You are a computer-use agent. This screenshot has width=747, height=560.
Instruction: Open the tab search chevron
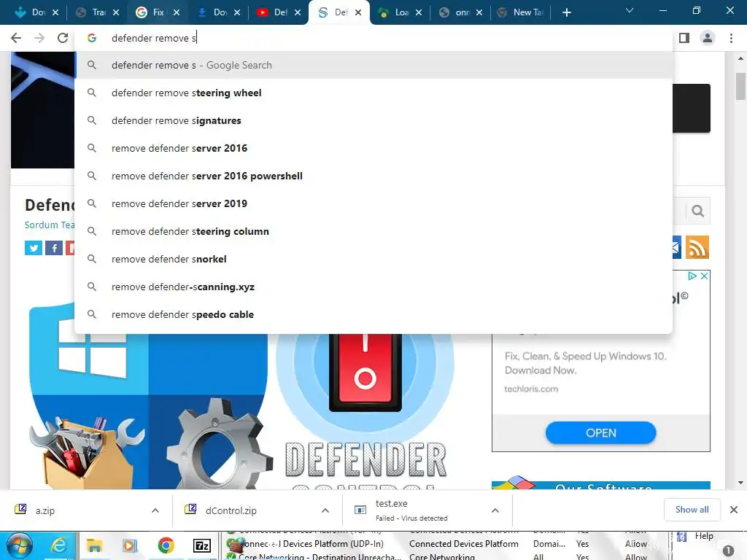(x=630, y=10)
